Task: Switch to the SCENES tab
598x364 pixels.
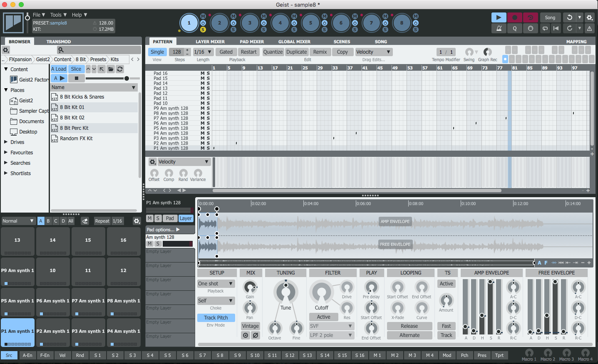Action: pos(342,42)
